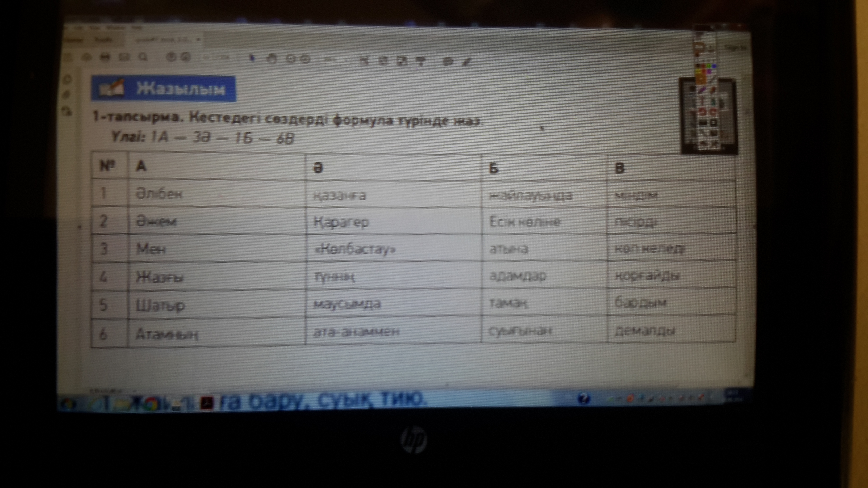Screen dimensions: 868x488
Task: Switch to the Home tab
Action: click(74, 40)
